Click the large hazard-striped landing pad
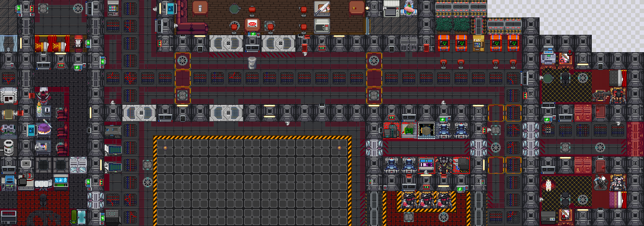Image resolution: width=644 pixels, height=226 pixels. [252, 180]
